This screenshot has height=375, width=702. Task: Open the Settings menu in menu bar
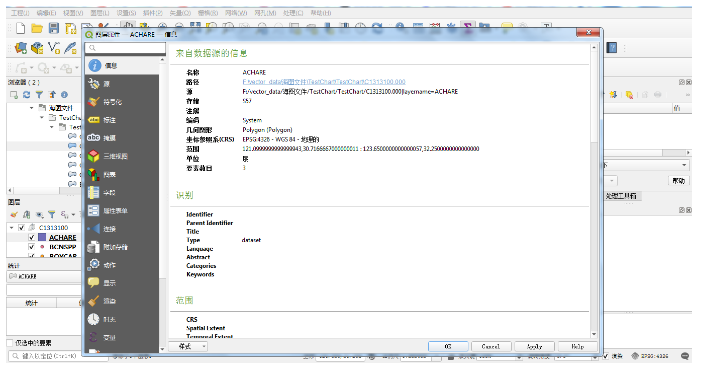[126, 13]
